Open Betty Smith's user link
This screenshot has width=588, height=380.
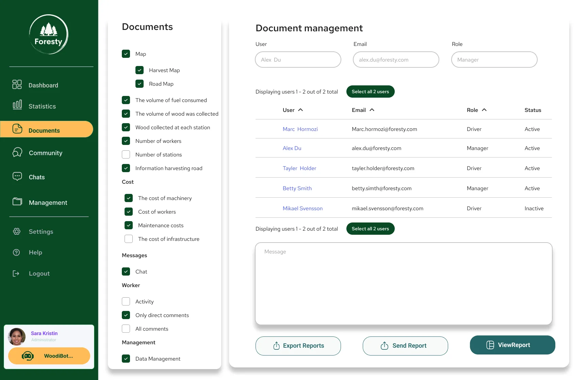297,188
